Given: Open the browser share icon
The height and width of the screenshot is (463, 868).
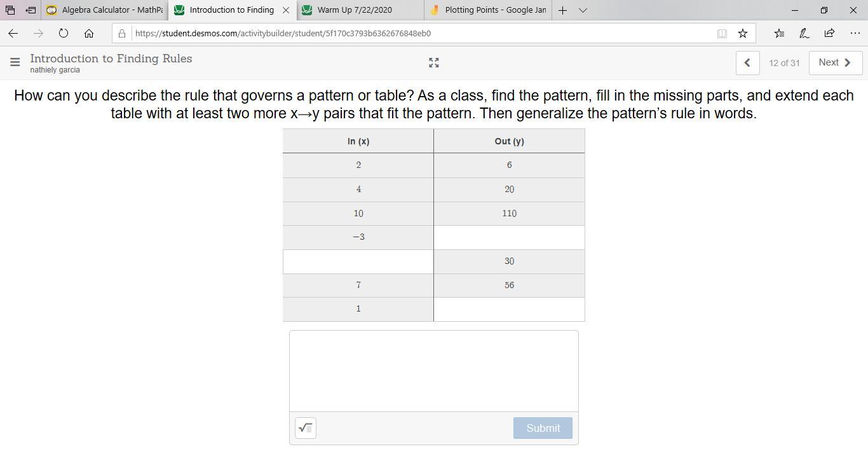Looking at the screenshot, I should (829, 33).
